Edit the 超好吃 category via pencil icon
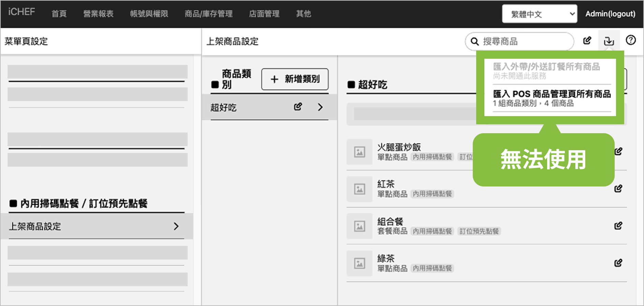The width and height of the screenshot is (644, 306). point(298,107)
